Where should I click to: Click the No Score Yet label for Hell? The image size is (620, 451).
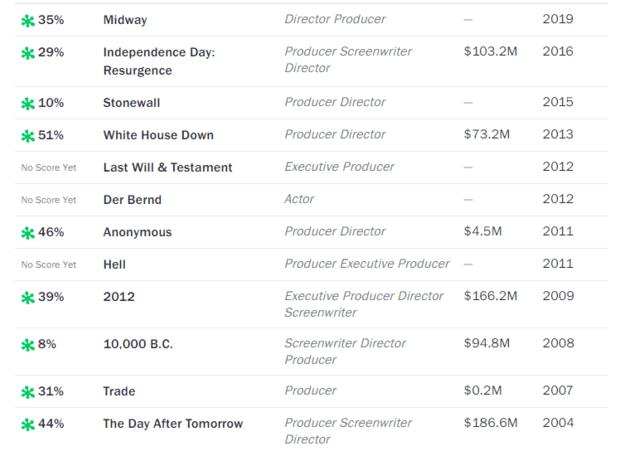[x=49, y=265]
